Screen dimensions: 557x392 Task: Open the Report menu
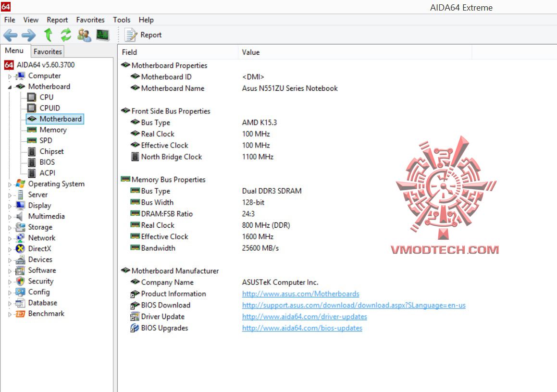[x=57, y=20]
